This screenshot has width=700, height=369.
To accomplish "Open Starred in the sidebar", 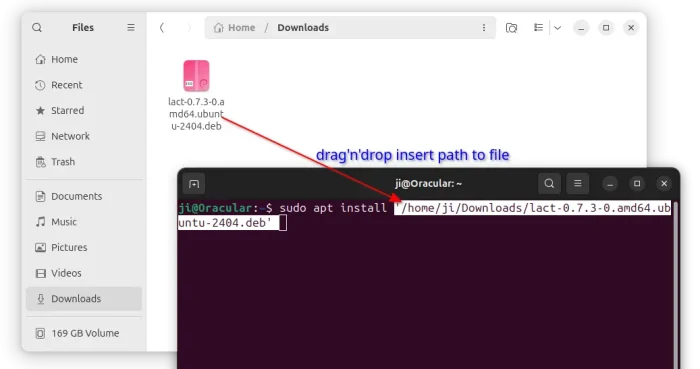I will click(x=84, y=110).
